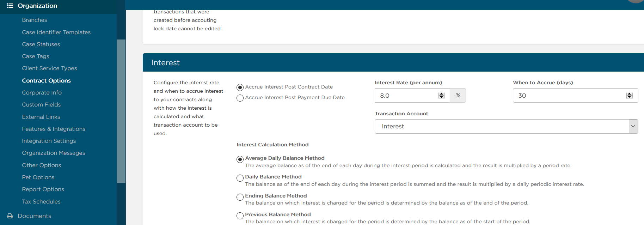Open the Transaction Account dropdown
The height and width of the screenshot is (225, 644).
click(x=506, y=127)
